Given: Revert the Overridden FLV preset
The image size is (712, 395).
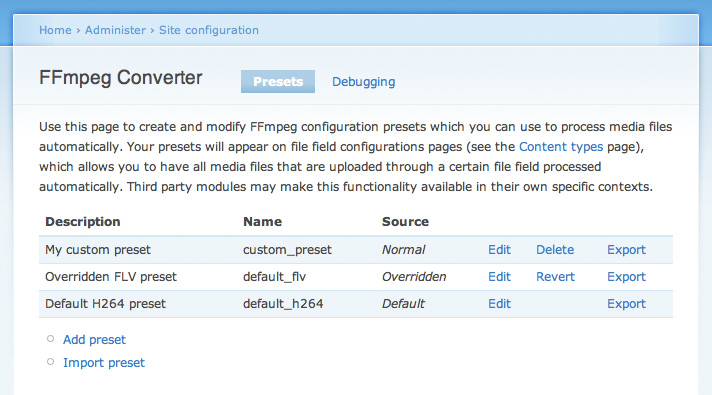Looking at the screenshot, I should click(x=555, y=276).
